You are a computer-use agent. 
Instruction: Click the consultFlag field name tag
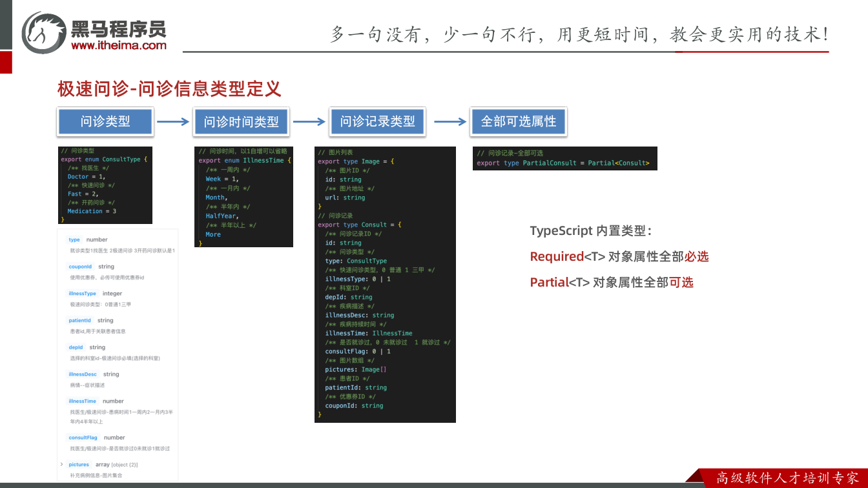click(x=83, y=438)
